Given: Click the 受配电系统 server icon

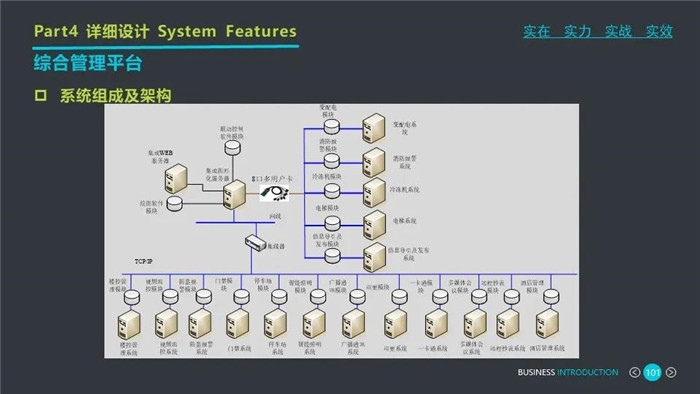Looking at the screenshot, I should coord(374,129).
